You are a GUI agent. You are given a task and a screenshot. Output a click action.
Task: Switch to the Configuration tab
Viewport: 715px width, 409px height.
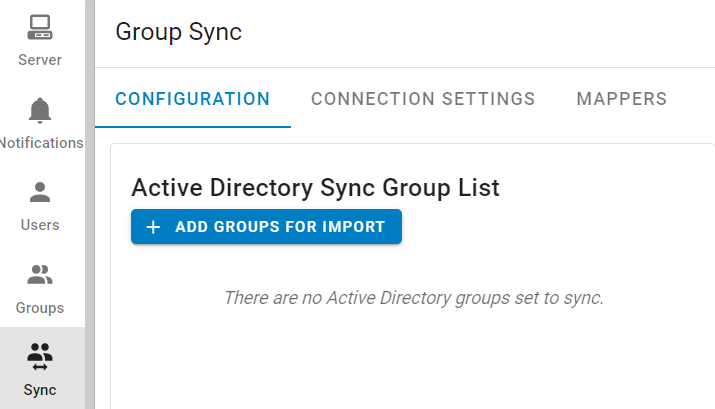193,99
